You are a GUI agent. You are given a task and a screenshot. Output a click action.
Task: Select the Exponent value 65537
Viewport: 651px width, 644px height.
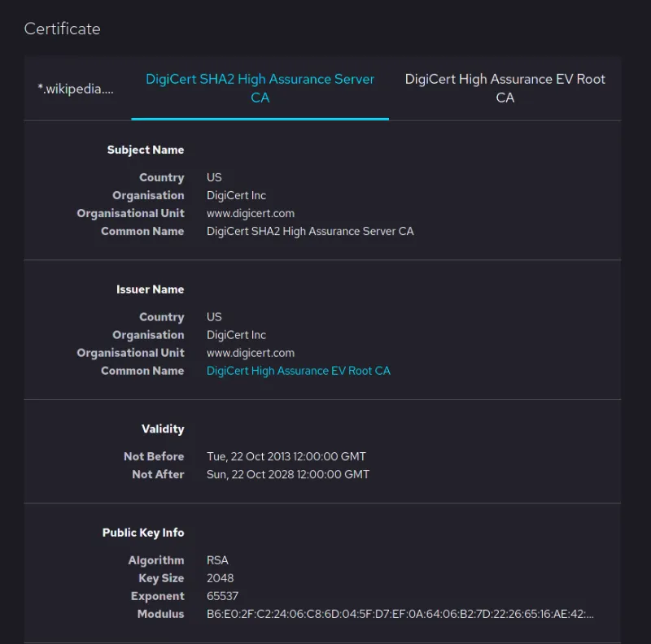(x=222, y=596)
